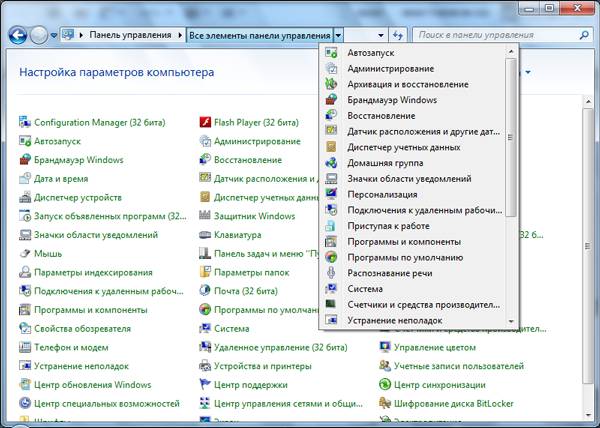Open Удаленное управление (32 бита) link
600x428 pixels.
click(280, 347)
